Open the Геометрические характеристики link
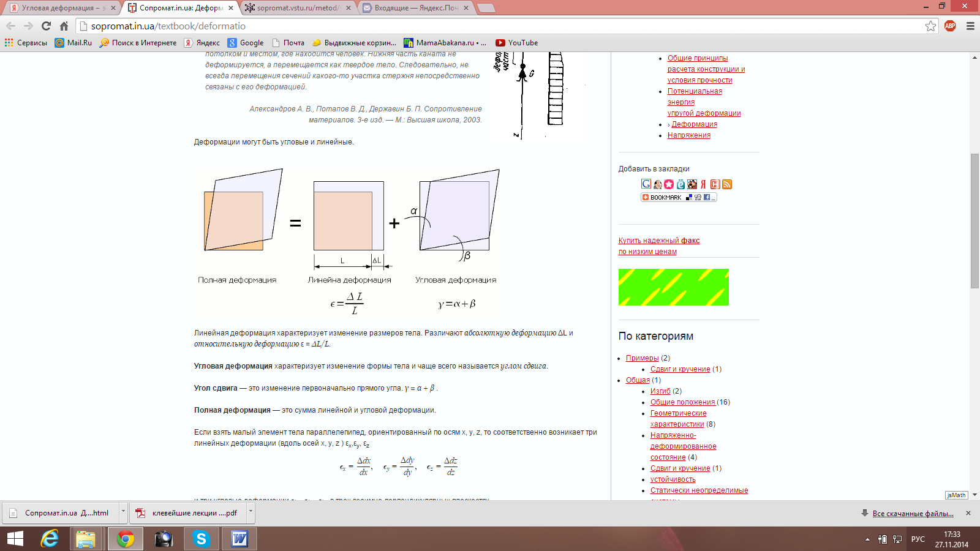The image size is (980, 551). (x=678, y=419)
